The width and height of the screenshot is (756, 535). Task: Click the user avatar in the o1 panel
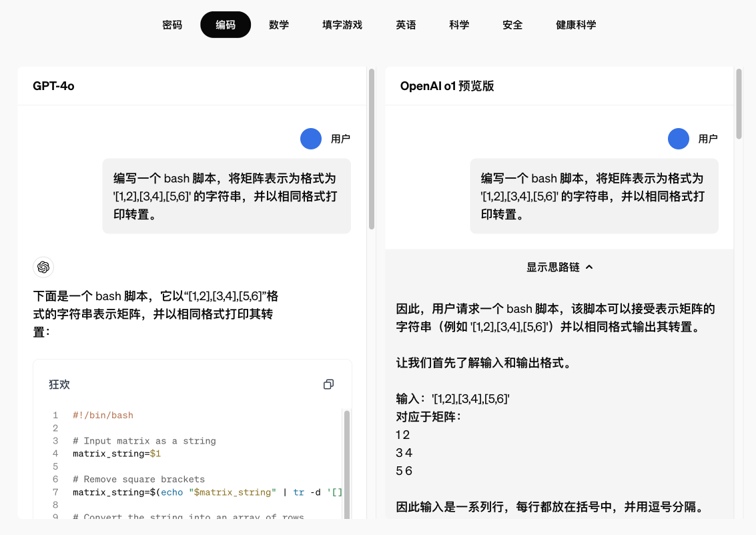pos(678,139)
